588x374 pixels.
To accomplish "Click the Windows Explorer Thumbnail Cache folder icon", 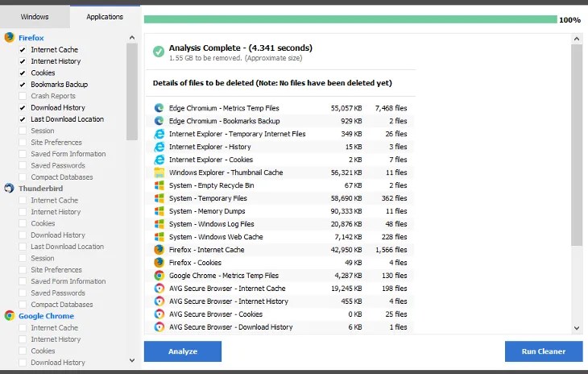I will (x=159, y=172).
